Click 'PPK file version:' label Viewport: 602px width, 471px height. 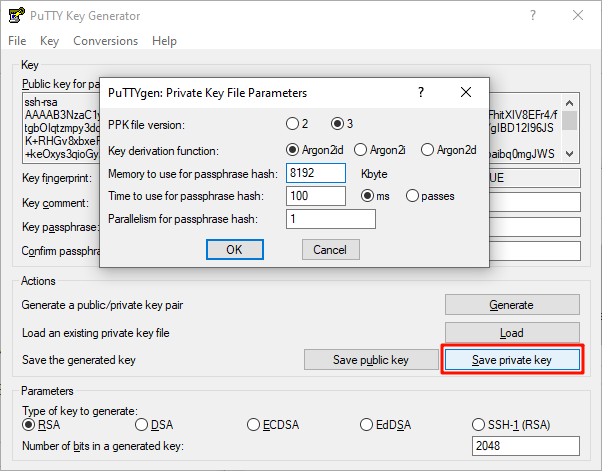click(x=146, y=125)
